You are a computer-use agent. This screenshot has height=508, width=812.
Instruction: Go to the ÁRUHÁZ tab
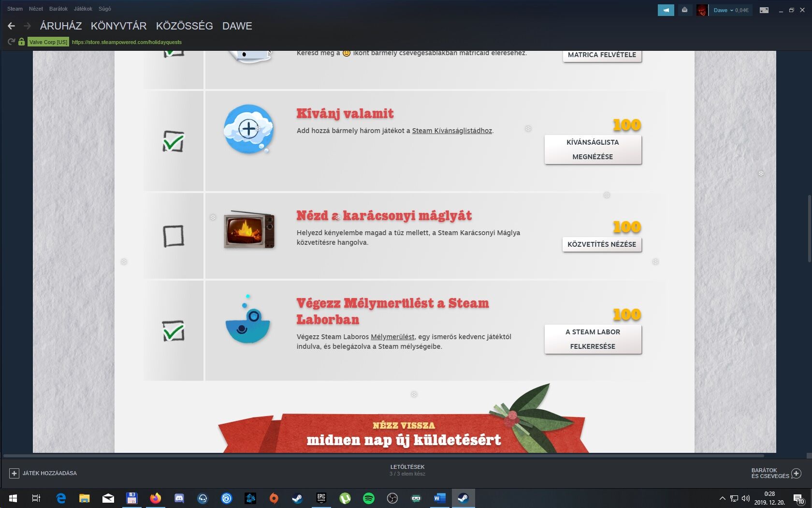coord(61,26)
